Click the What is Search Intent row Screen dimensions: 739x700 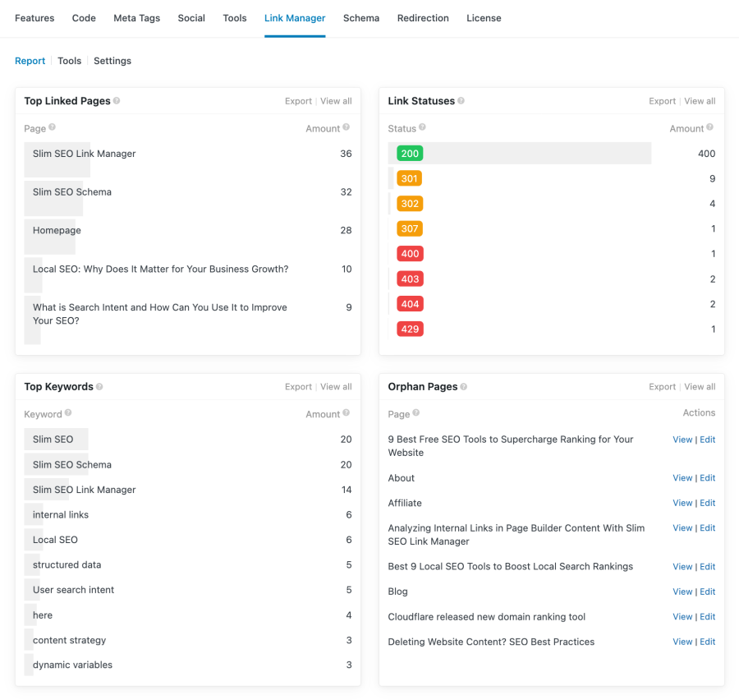coord(188,320)
